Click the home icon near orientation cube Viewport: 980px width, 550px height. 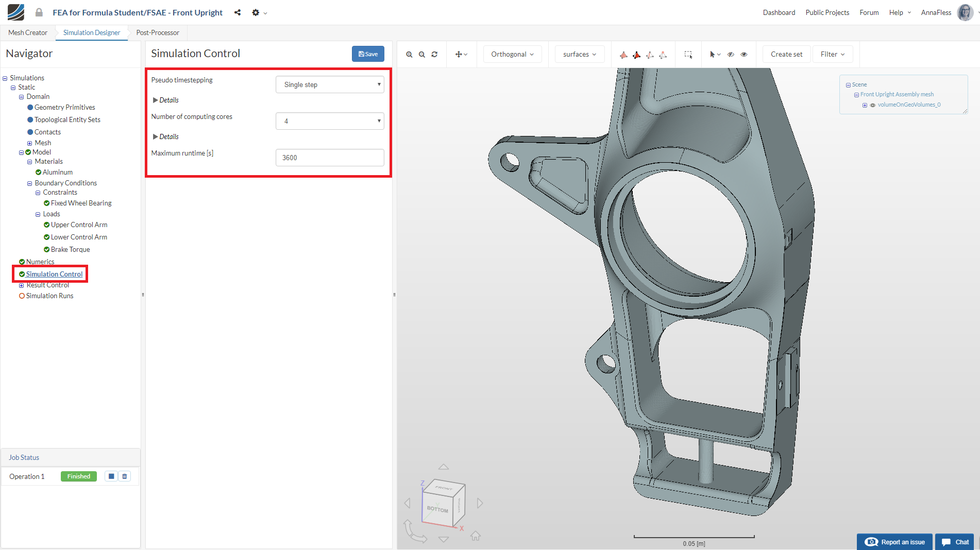[476, 536]
